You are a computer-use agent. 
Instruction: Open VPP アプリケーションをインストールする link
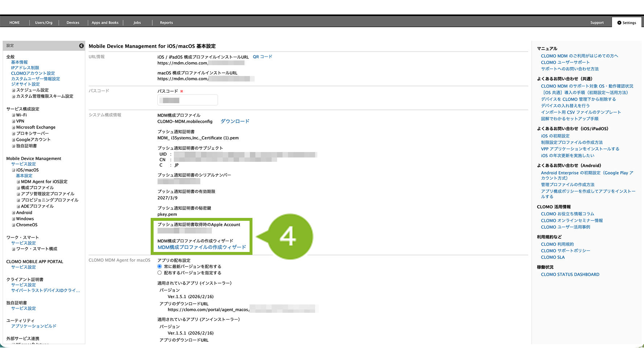(580, 149)
